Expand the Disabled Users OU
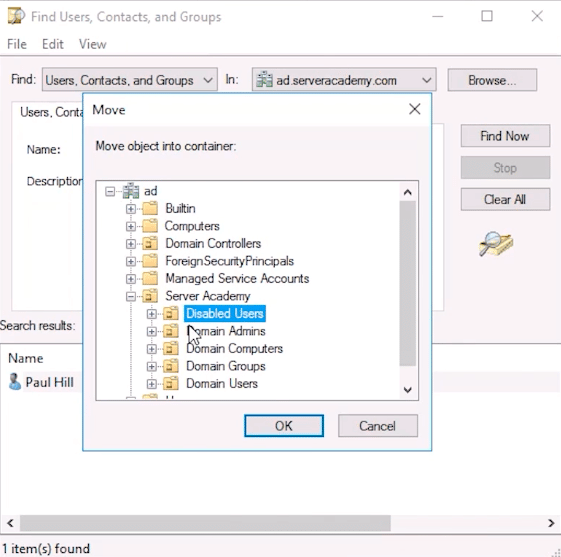561x557 pixels. pyautogui.click(x=151, y=314)
